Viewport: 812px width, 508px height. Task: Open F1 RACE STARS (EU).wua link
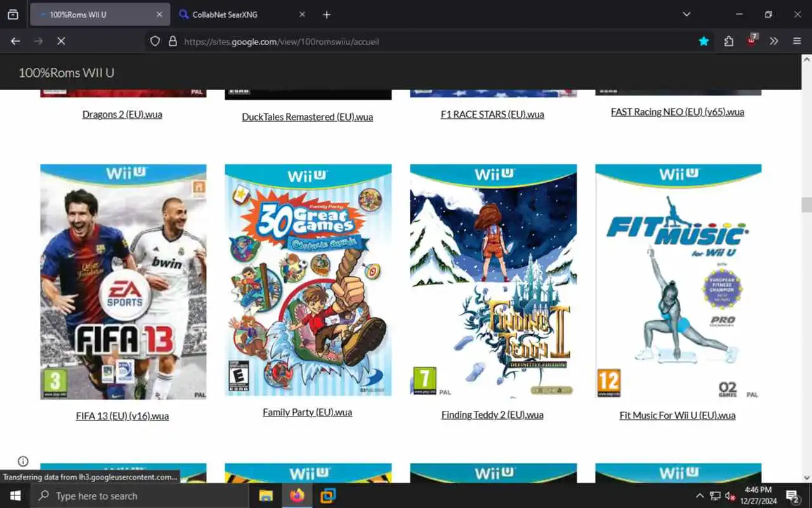point(492,114)
